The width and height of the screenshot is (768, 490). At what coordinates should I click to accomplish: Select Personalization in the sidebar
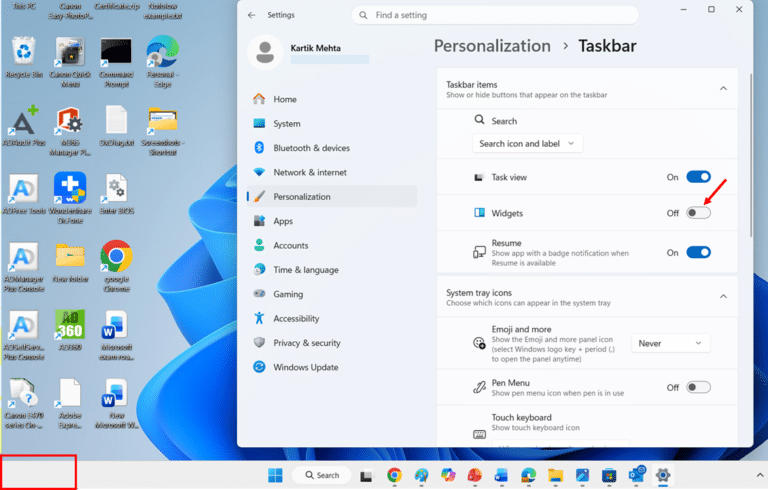point(332,196)
